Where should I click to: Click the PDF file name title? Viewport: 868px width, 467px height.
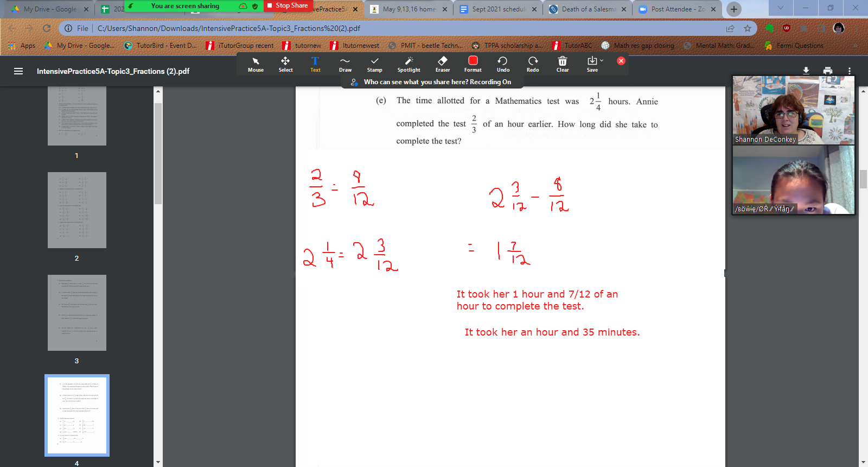click(113, 71)
